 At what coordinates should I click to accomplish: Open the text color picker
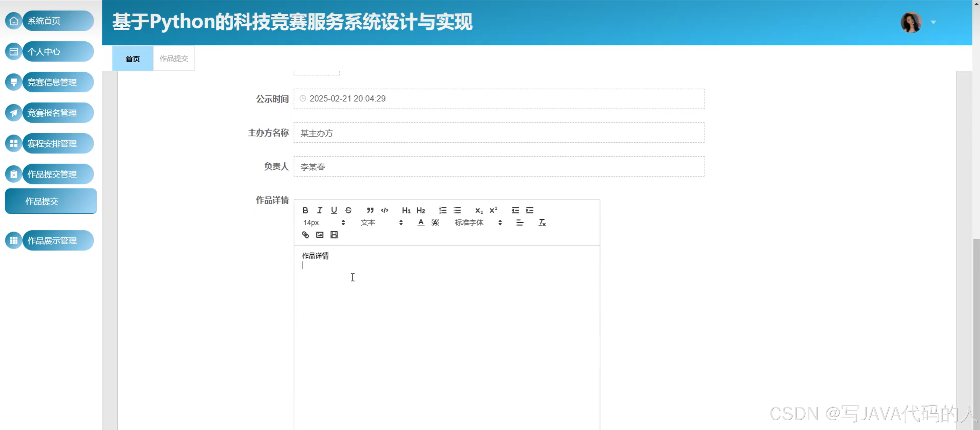click(420, 223)
